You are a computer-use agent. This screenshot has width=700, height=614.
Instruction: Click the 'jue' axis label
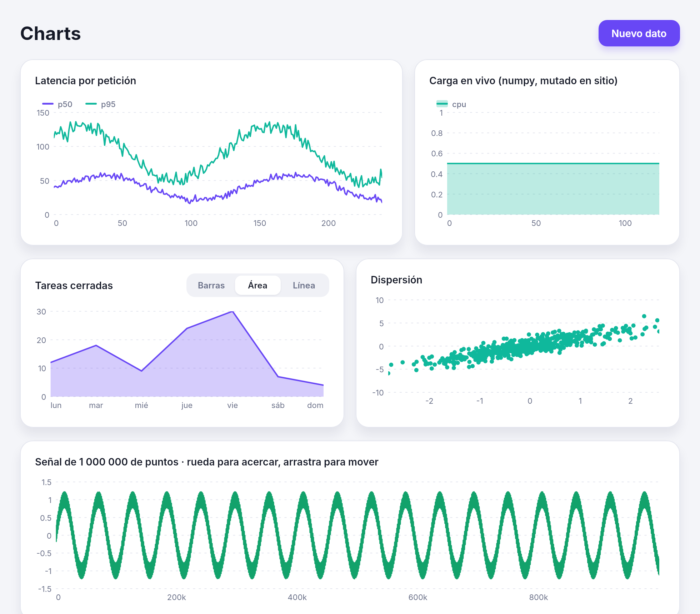187,405
